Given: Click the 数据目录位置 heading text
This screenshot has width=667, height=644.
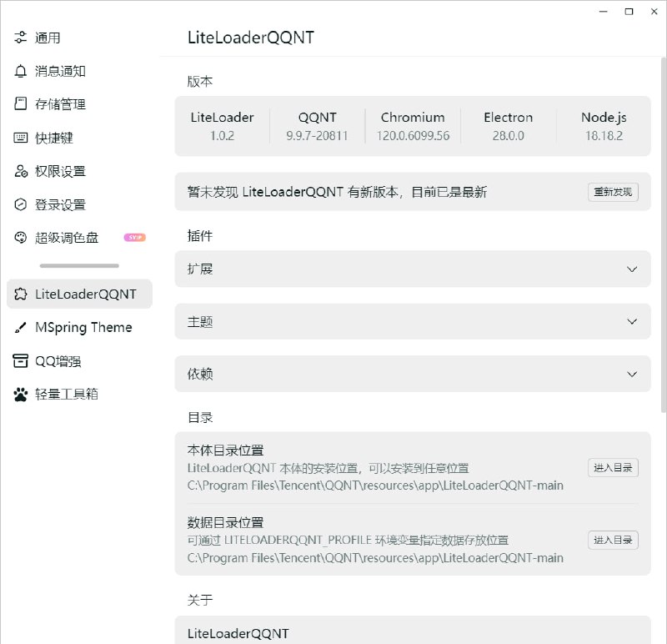Looking at the screenshot, I should click(x=225, y=522).
